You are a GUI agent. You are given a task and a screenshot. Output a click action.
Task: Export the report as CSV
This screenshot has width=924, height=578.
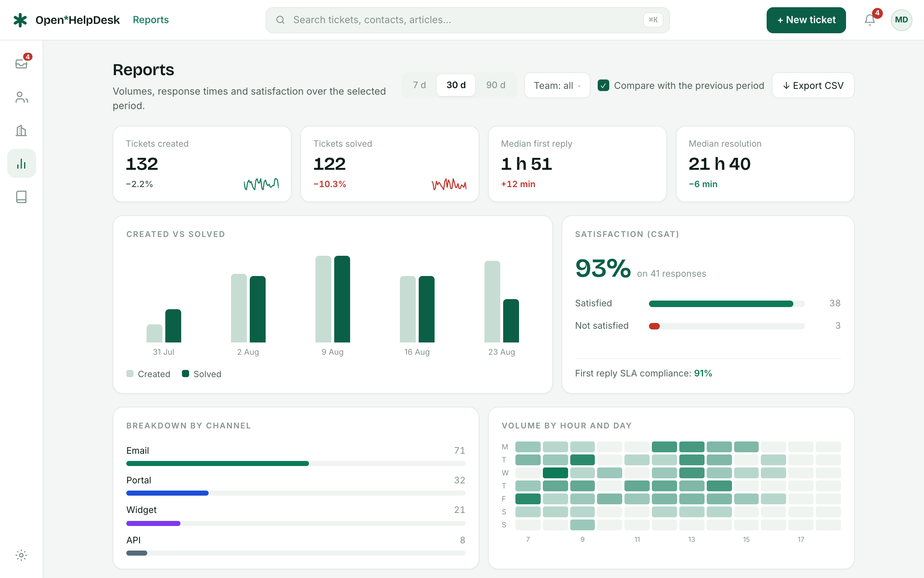pyautogui.click(x=813, y=85)
